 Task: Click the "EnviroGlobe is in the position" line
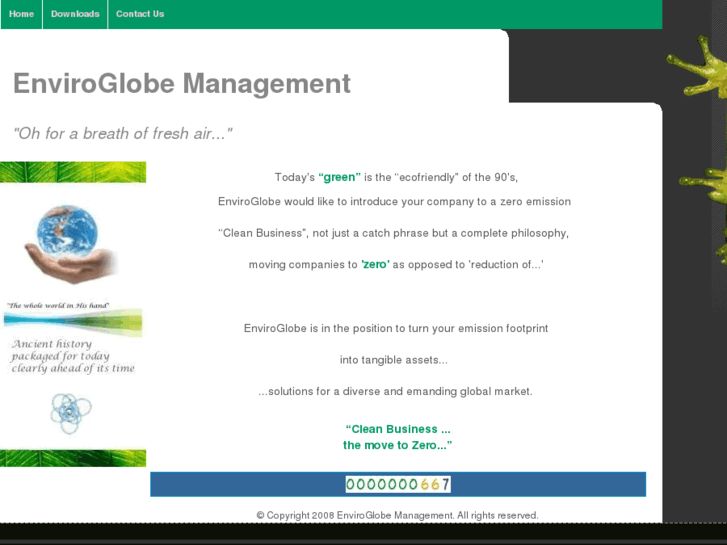396,328
